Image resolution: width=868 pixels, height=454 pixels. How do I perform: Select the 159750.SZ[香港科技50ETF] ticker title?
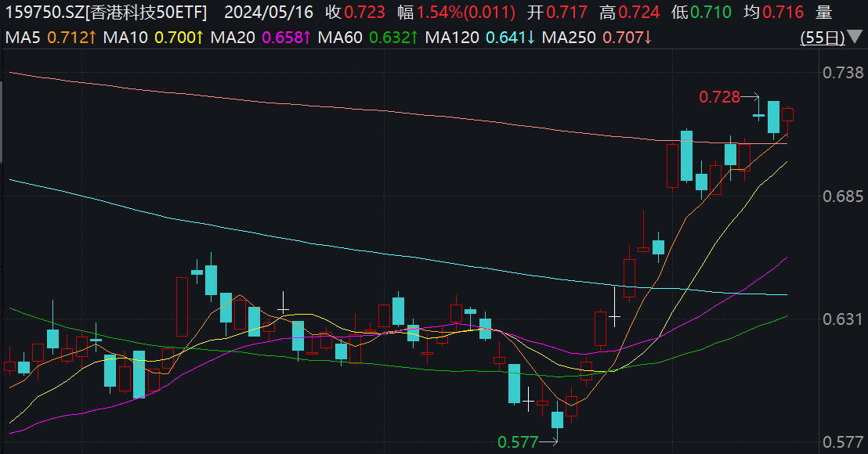[107, 13]
